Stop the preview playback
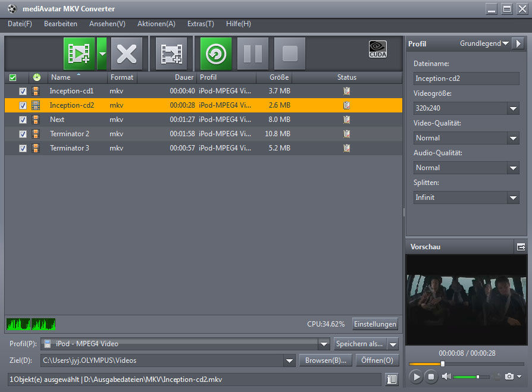 pos(431,377)
